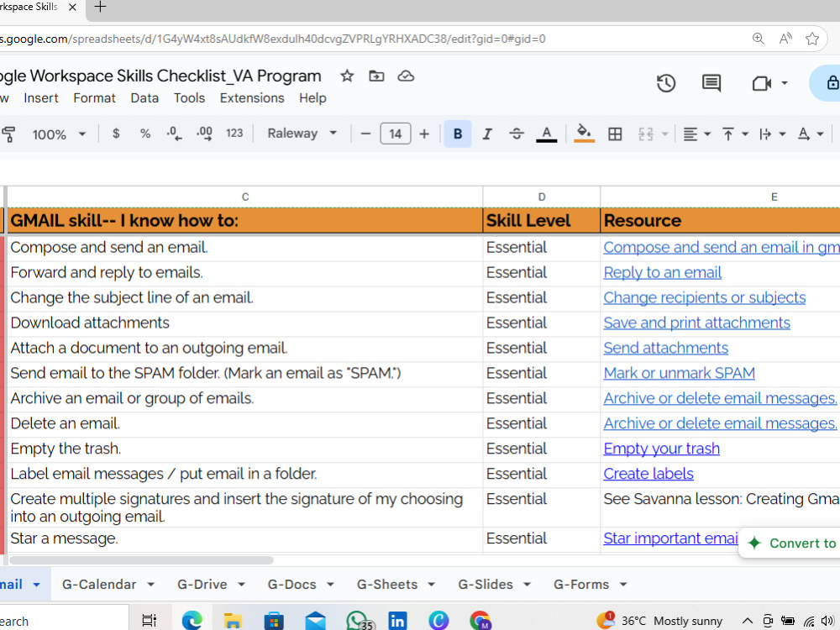Viewport: 840px width, 630px height.
Task: Open 'Send attachments' link
Action: tap(665, 349)
